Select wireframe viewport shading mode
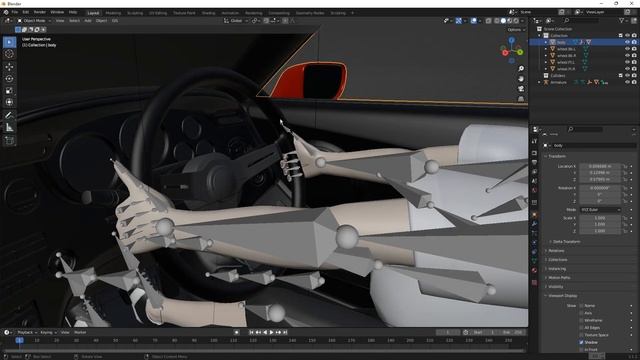 (x=496, y=20)
